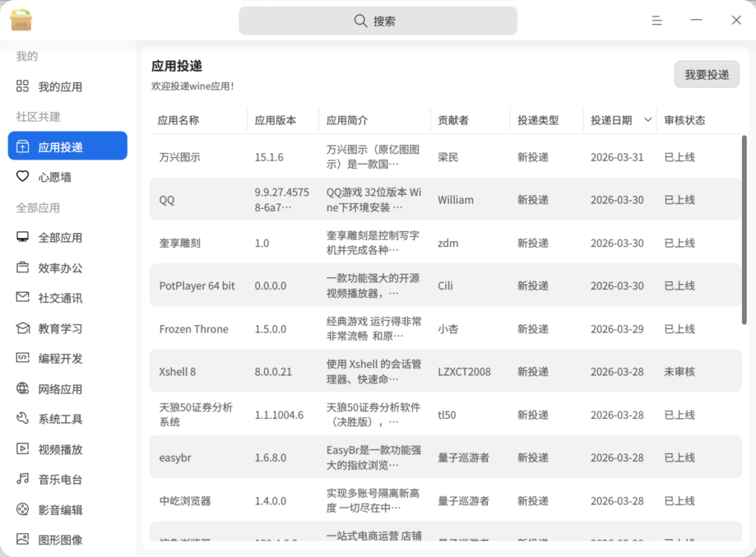The height and width of the screenshot is (557, 756).
Task: Select the Video Playback icon
Action: coord(23,449)
